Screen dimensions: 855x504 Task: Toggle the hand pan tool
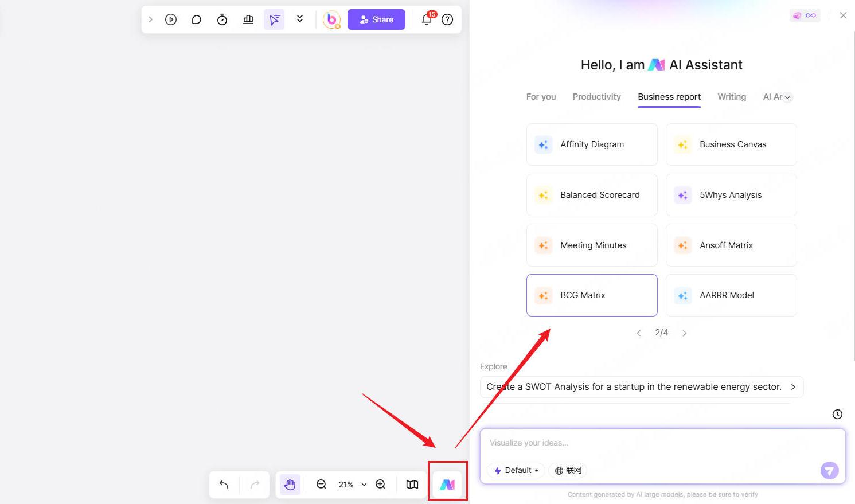pyautogui.click(x=290, y=485)
